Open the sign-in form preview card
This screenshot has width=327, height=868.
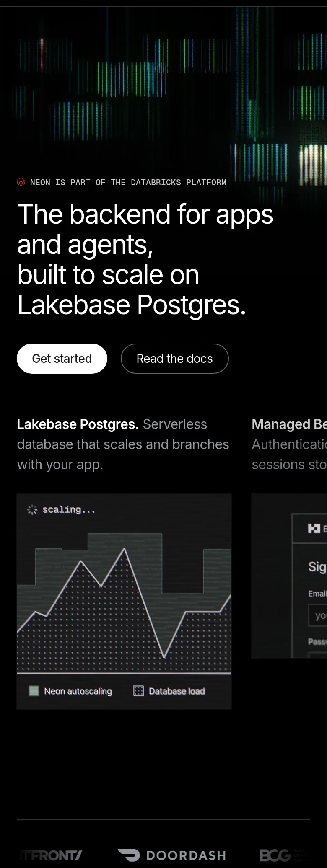pyautogui.click(x=289, y=576)
